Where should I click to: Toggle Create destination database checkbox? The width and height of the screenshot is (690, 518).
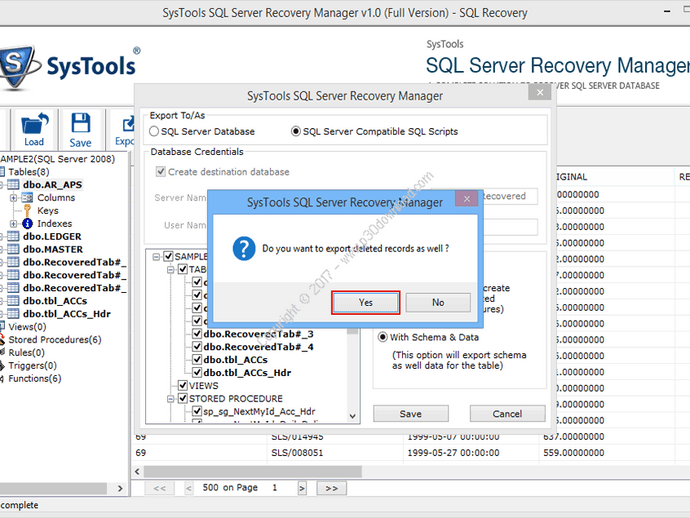161,172
